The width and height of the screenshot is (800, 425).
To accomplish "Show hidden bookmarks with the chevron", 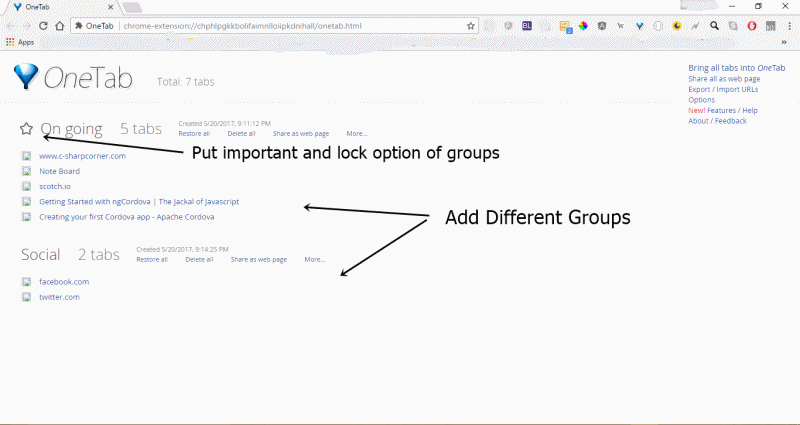I will coord(784,42).
